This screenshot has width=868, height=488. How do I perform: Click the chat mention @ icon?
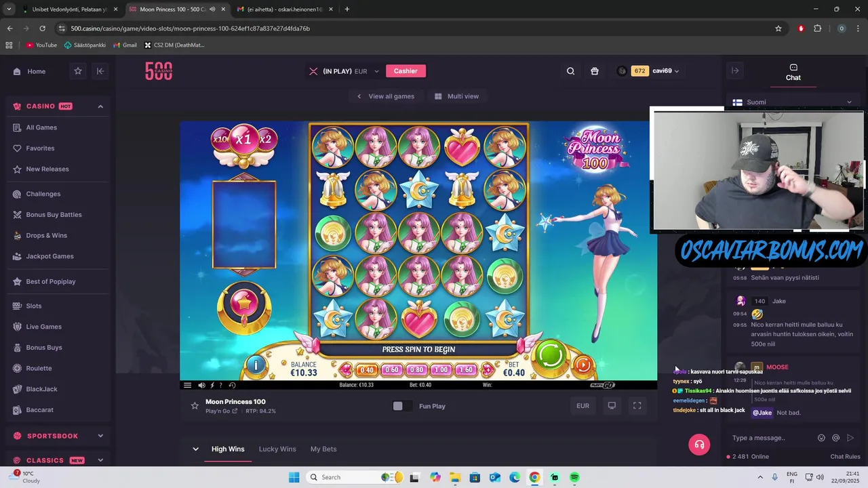(x=835, y=438)
